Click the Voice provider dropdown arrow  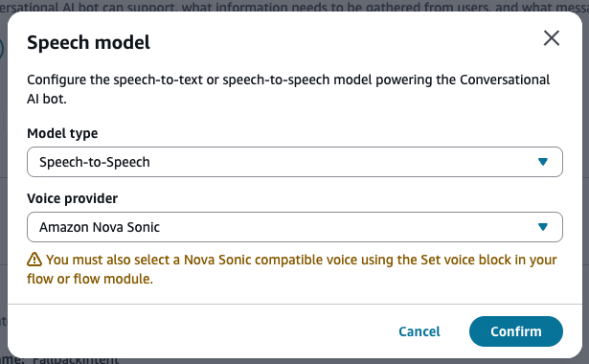542,227
